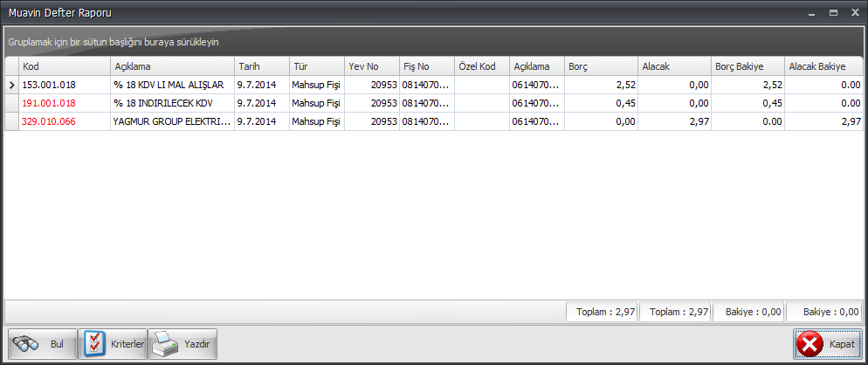Sort by the Kod column header
Image resolution: width=868 pixels, height=365 pixels.
tap(65, 66)
